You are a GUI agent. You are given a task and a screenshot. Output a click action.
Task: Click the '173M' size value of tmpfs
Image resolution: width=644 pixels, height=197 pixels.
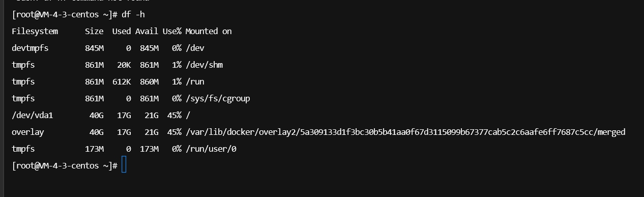click(94, 149)
